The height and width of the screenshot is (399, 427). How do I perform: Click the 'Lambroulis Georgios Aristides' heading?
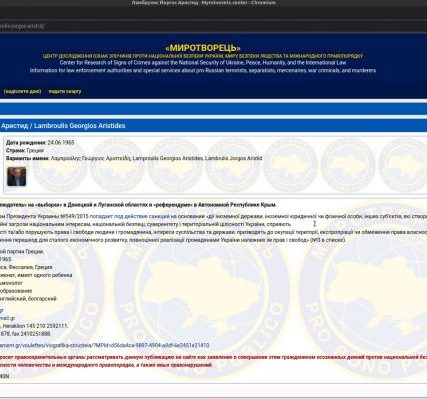click(80, 126)
